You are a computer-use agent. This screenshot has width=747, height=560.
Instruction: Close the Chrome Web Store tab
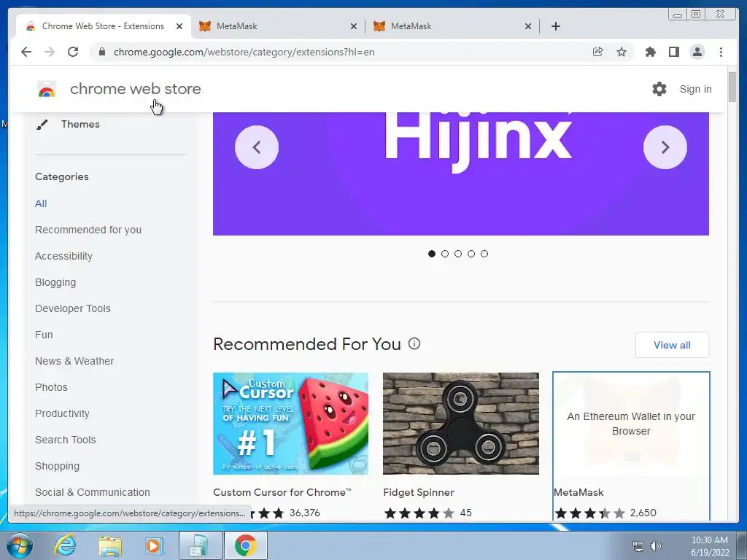pos(179,26)
